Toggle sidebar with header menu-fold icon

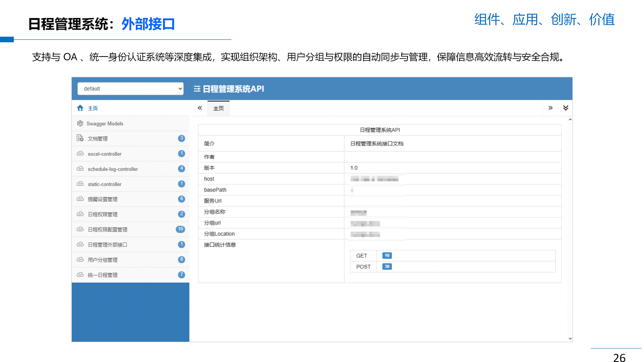(x=197, y=89)
